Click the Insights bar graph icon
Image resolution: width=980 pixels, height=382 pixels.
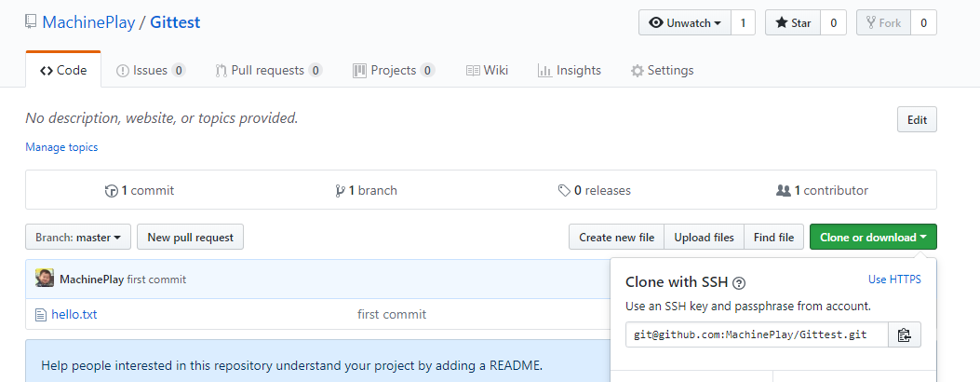click(544, 71)
